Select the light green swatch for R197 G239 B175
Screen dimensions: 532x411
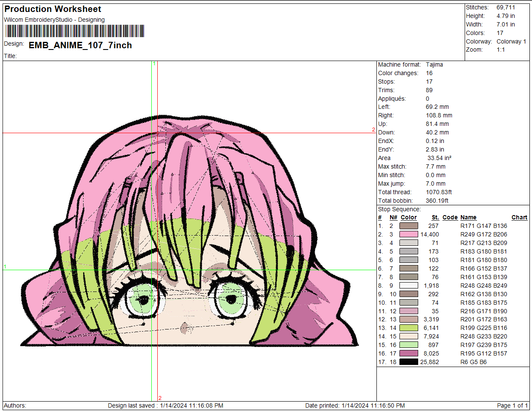tap(408, 345)
